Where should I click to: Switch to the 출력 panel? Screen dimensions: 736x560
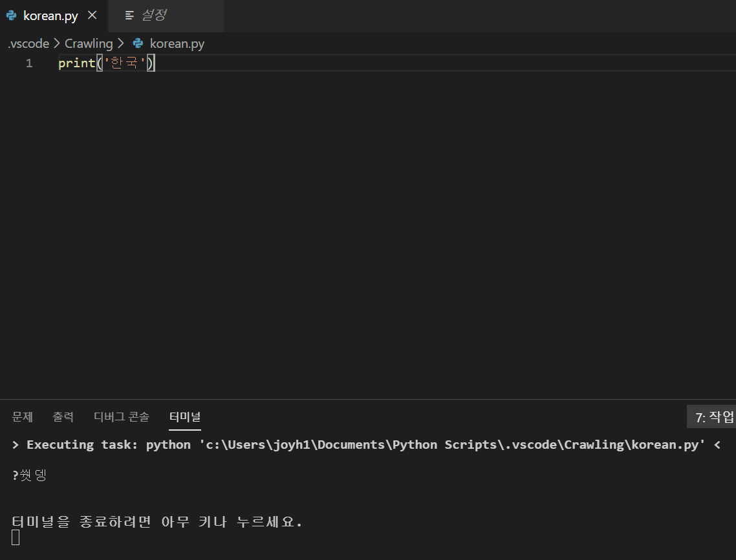pyautogui.click(x=63, y=416)
